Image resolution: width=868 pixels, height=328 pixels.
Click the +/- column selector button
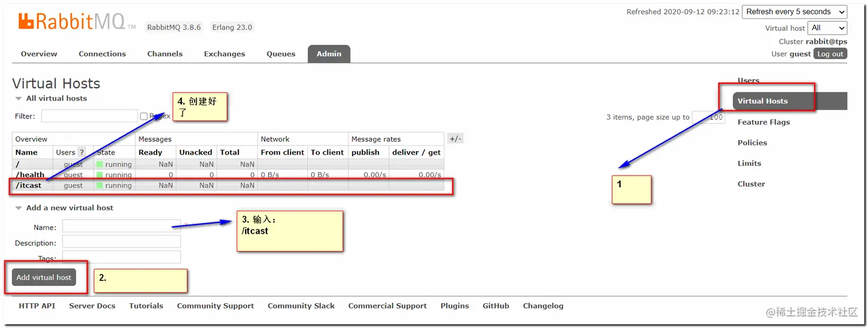click(x=455, y=138)
